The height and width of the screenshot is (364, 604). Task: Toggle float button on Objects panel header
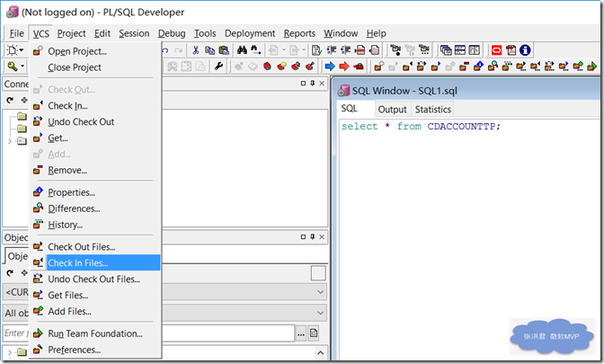(303, 236)
